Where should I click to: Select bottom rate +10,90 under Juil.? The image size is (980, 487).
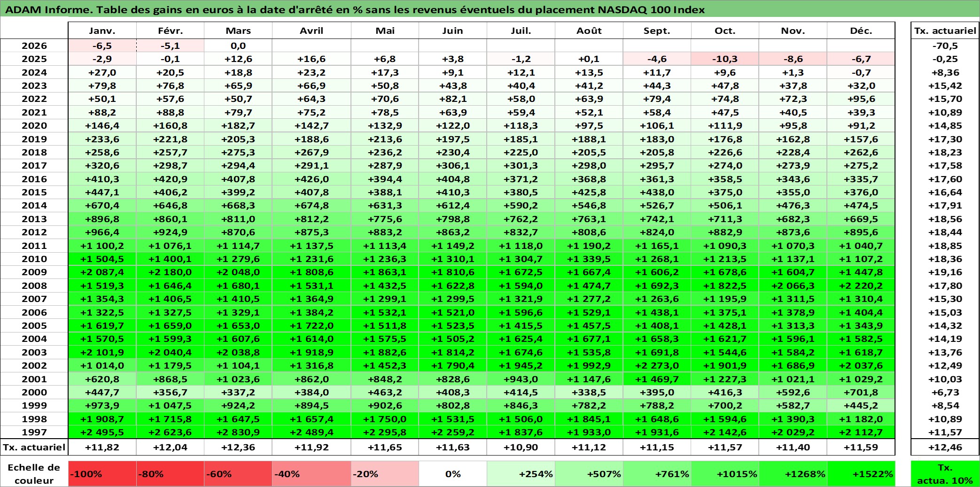tap(521, 447)
